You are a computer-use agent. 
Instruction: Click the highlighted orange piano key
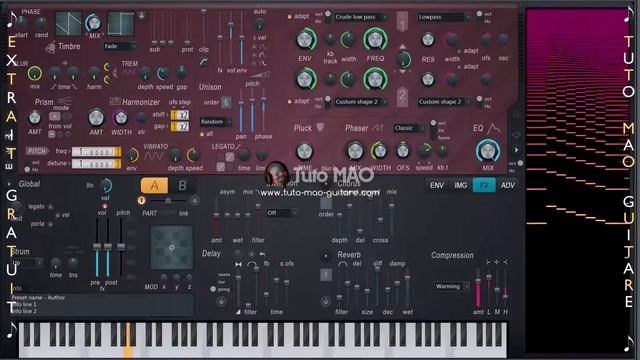coord(128,340)
